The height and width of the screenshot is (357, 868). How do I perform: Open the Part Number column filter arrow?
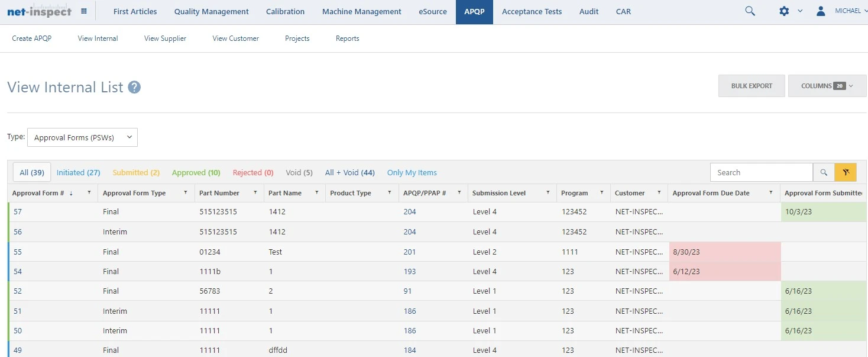(255, 193)
